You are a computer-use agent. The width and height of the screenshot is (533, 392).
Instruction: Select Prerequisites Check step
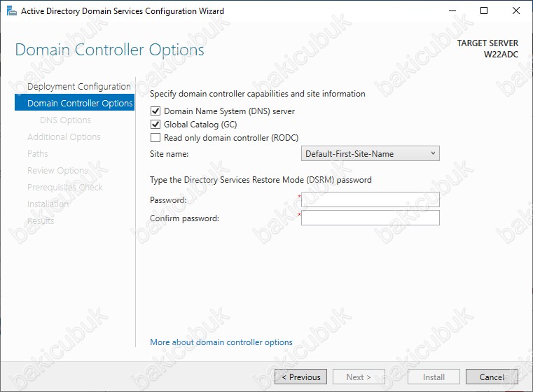point(65,187)
